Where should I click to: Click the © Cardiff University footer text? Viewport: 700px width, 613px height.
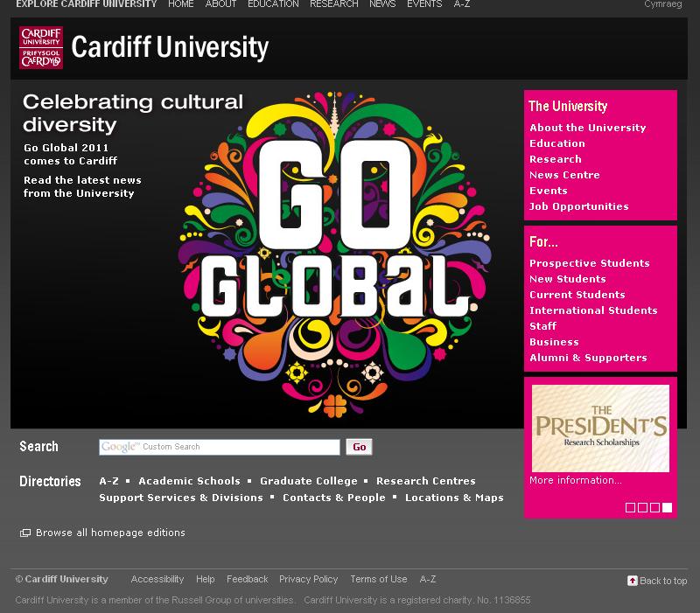(61, 579)
